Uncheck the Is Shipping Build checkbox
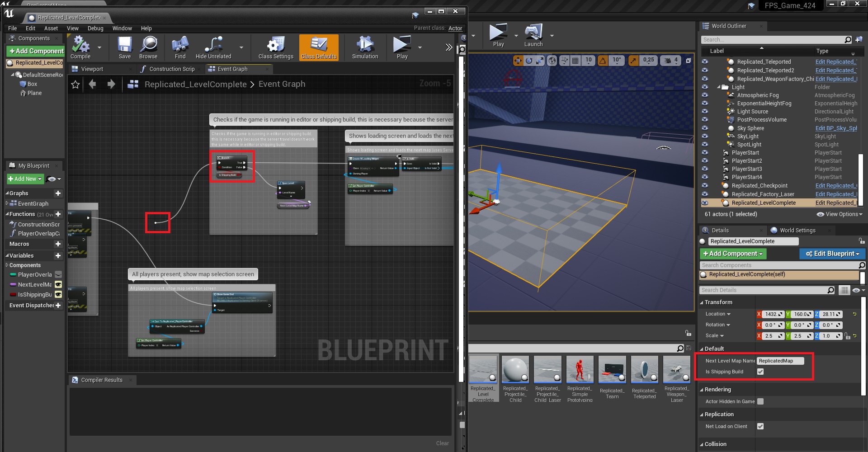868x452 pixels. pos(760,372)
